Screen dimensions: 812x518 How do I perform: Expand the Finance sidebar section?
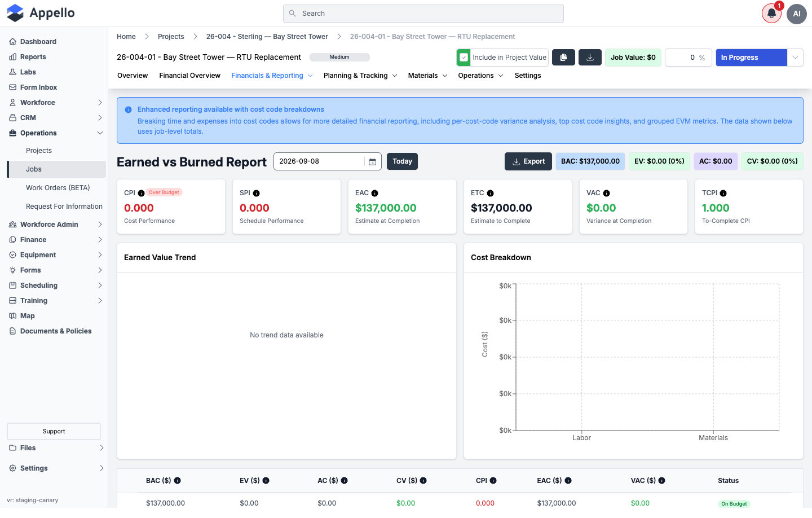coord(56,240)
